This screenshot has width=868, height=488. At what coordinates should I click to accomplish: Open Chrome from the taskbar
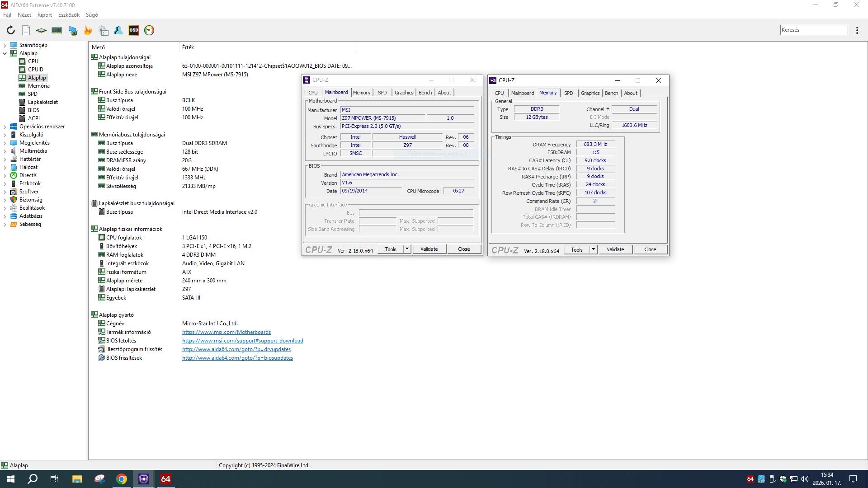coord(122,479)
